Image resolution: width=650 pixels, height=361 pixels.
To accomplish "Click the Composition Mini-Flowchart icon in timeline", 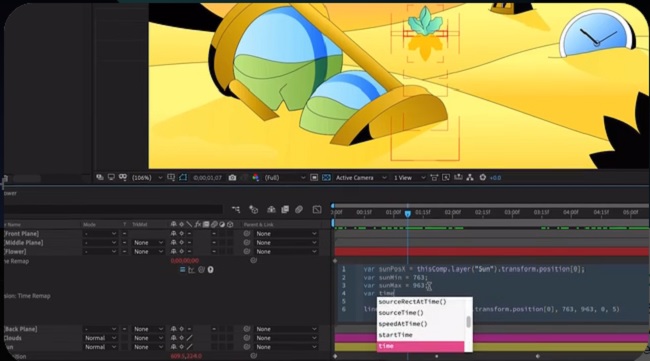I will [x=236, y=210].
